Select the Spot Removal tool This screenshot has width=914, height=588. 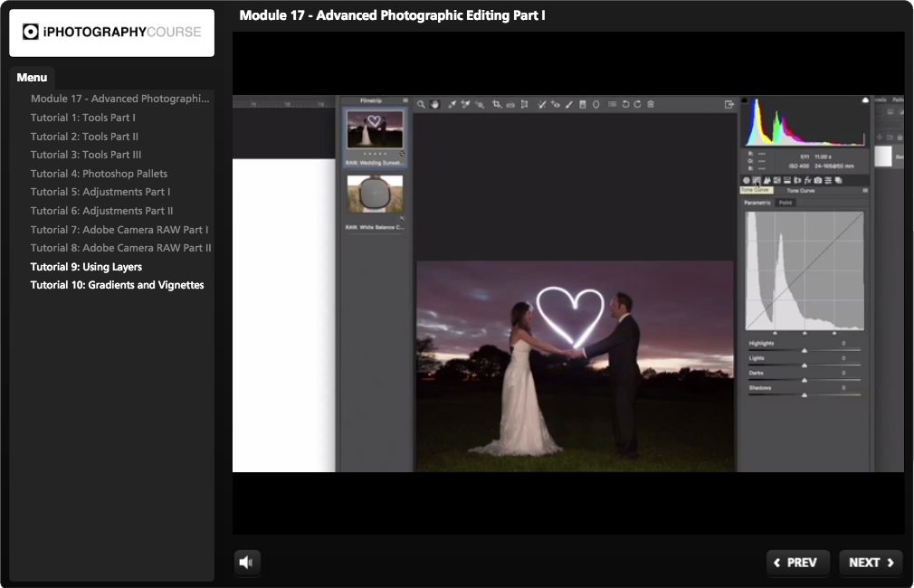coord(541,104)
